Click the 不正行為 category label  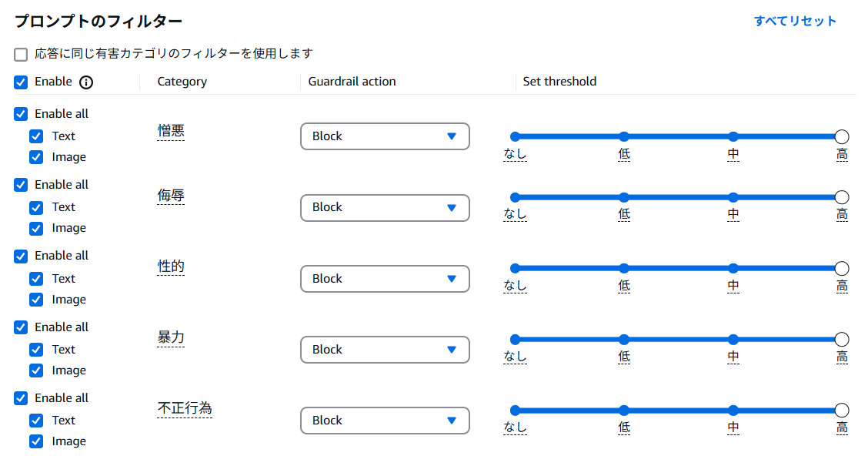[x=185, y=408]
